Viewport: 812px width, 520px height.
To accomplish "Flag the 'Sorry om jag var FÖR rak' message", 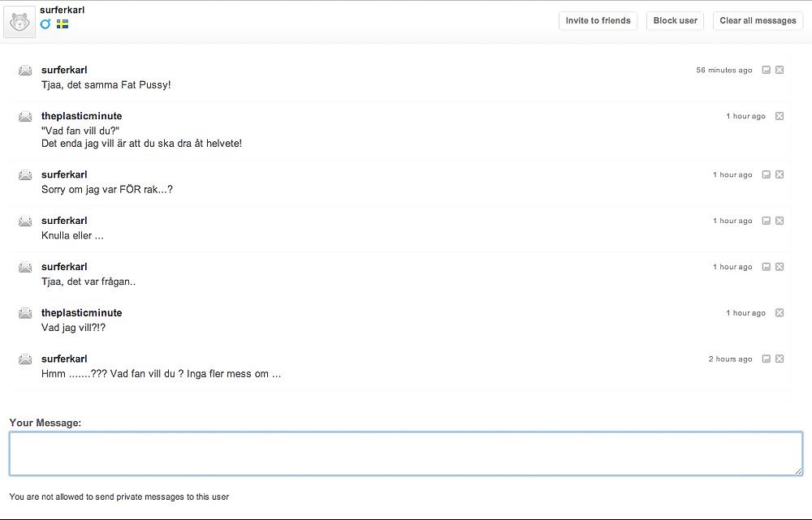I will click(766, 175).
